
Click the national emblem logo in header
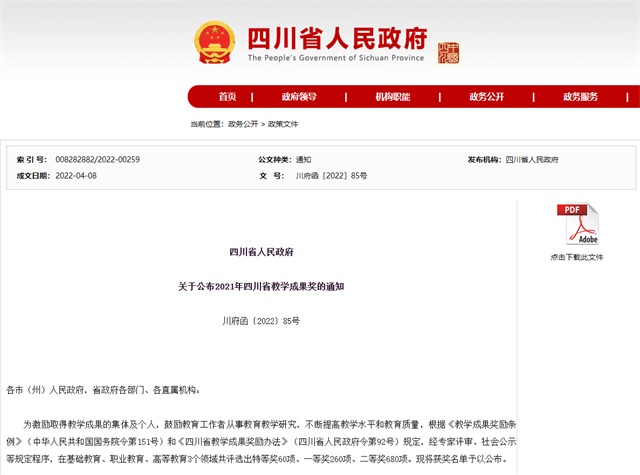[x=215, y=43]
